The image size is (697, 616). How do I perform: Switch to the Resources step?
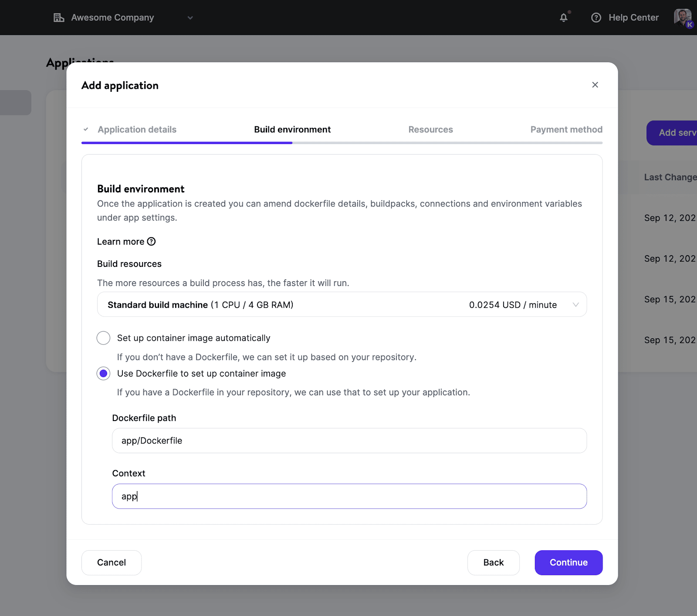pos(430,129)
